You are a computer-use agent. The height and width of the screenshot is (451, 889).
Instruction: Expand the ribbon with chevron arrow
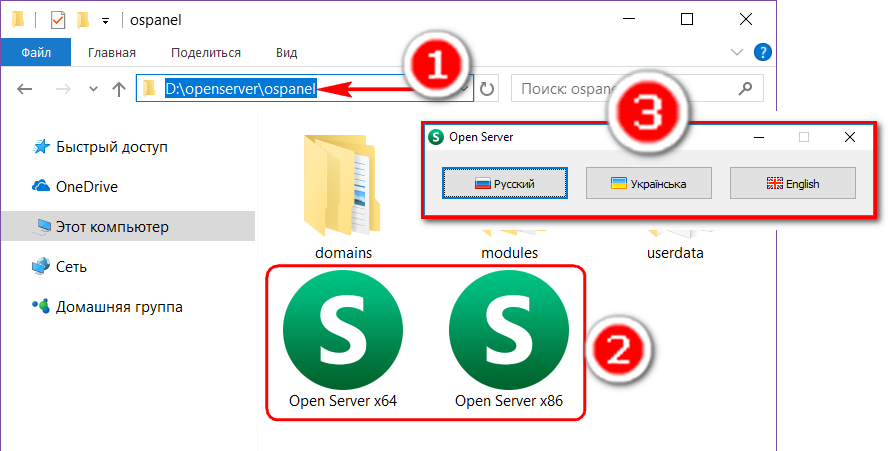pyautogui.click(x=736, y=53)
